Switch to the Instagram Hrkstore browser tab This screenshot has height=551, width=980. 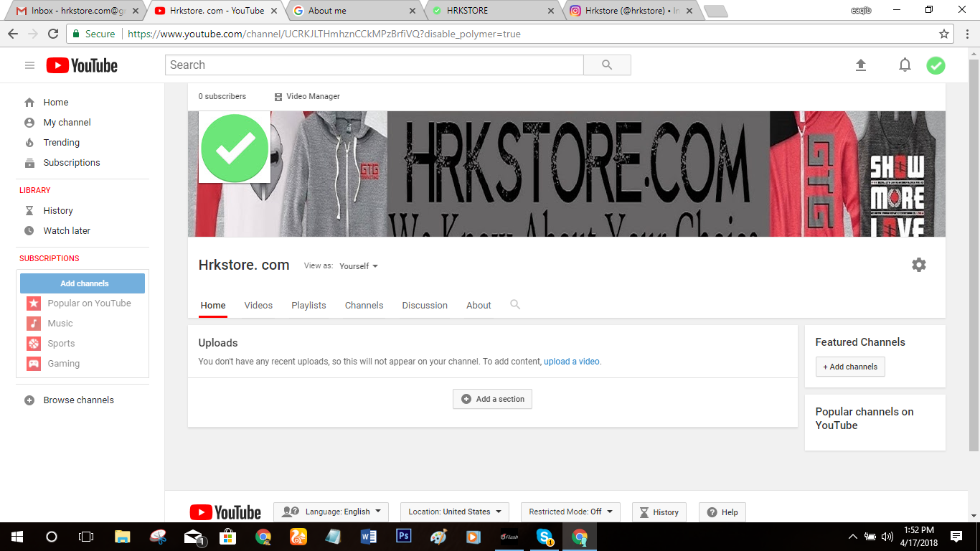pos(633,11)
